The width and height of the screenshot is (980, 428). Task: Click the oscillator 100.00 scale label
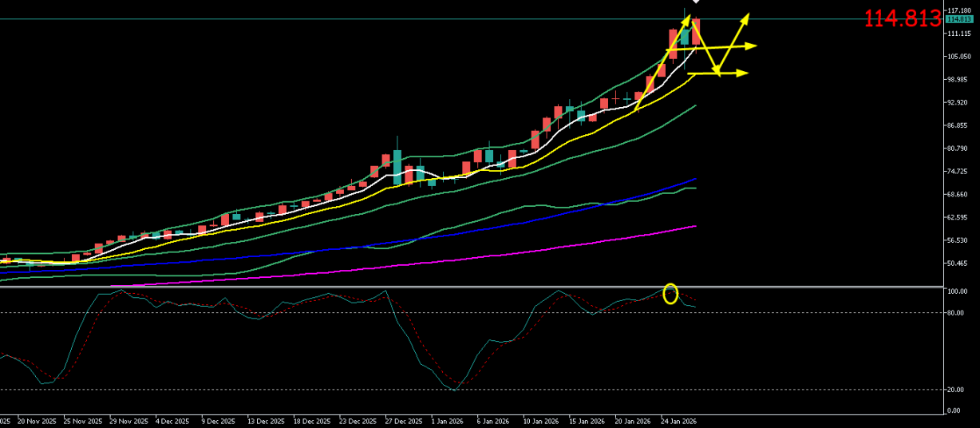957,291
